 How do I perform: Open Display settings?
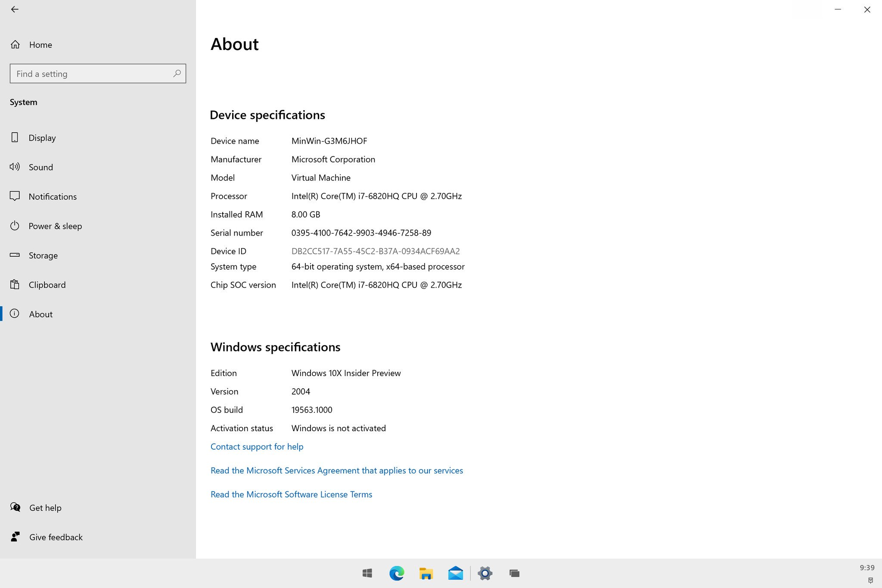42,138
